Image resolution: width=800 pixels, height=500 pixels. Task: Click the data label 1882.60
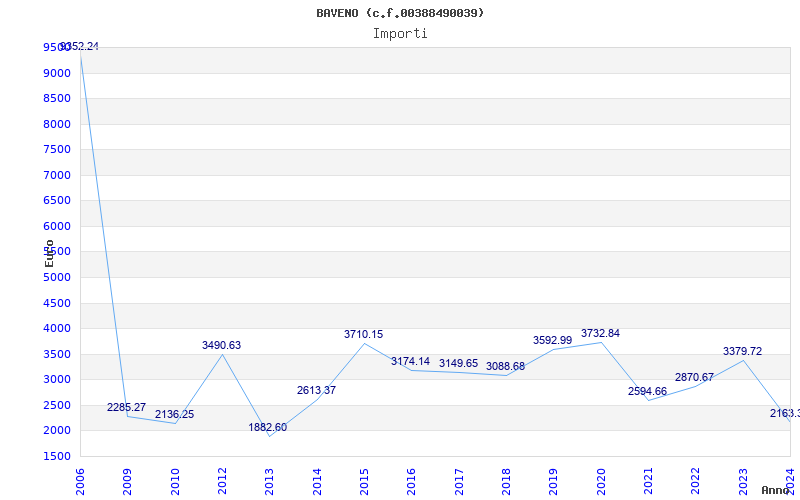point(268,428)
